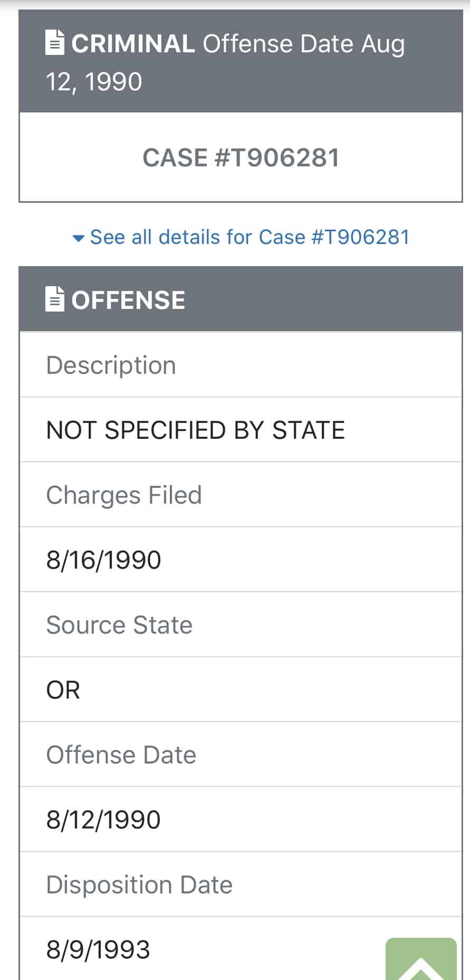Click the Charges Filed label
470x980 pixels.
click(x=124, y=495)
